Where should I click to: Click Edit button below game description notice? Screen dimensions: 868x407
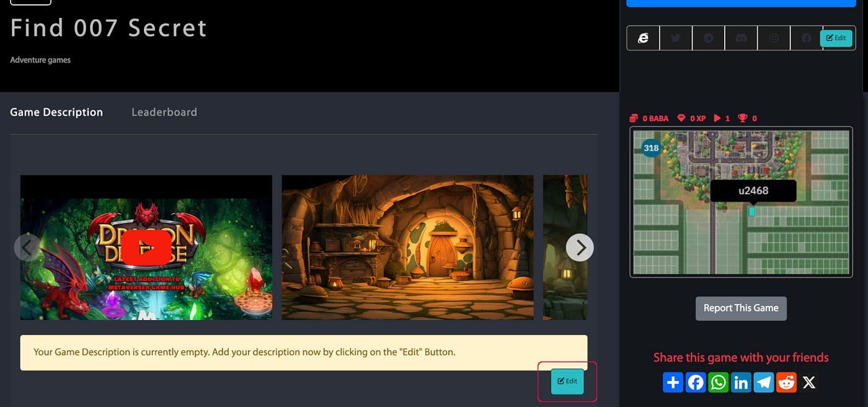[567, 381]
